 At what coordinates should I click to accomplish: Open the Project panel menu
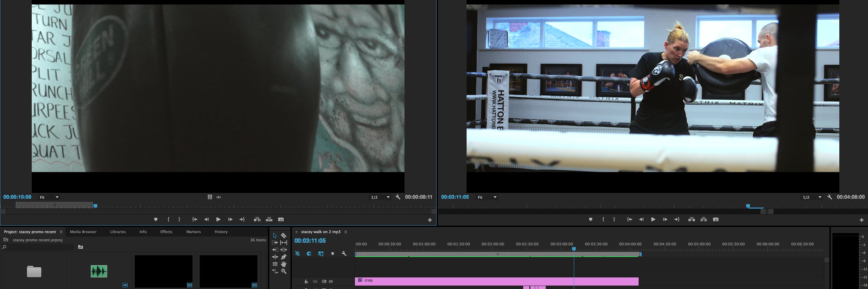61,232
